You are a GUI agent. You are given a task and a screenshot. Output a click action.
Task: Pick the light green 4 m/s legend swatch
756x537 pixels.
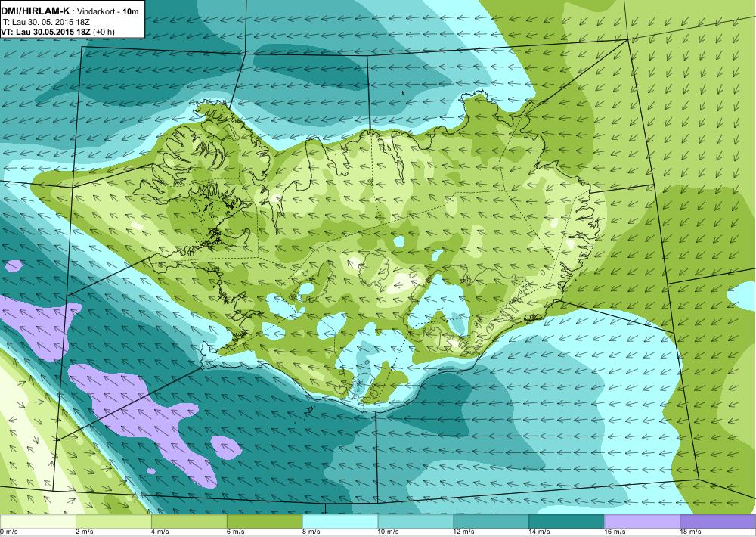(189, 522)
